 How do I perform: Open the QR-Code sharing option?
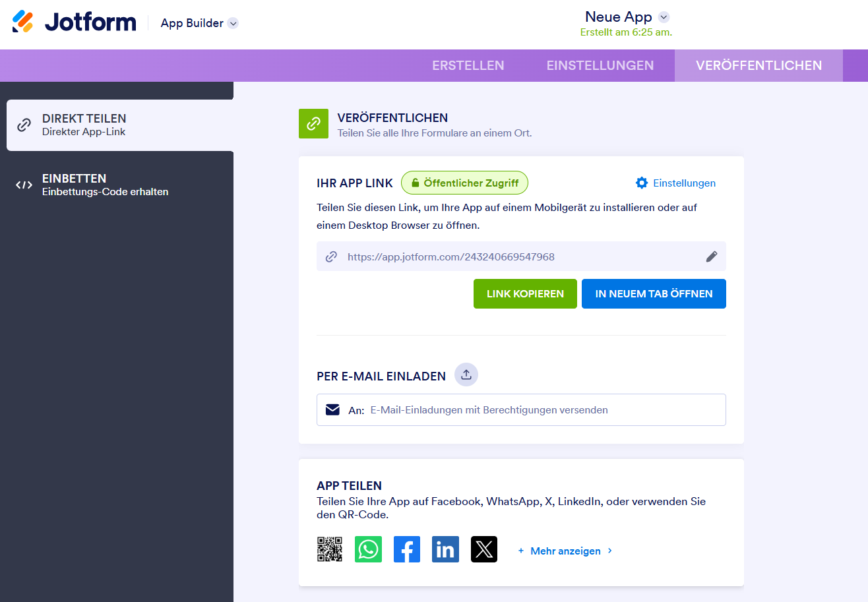click(330, 549)
